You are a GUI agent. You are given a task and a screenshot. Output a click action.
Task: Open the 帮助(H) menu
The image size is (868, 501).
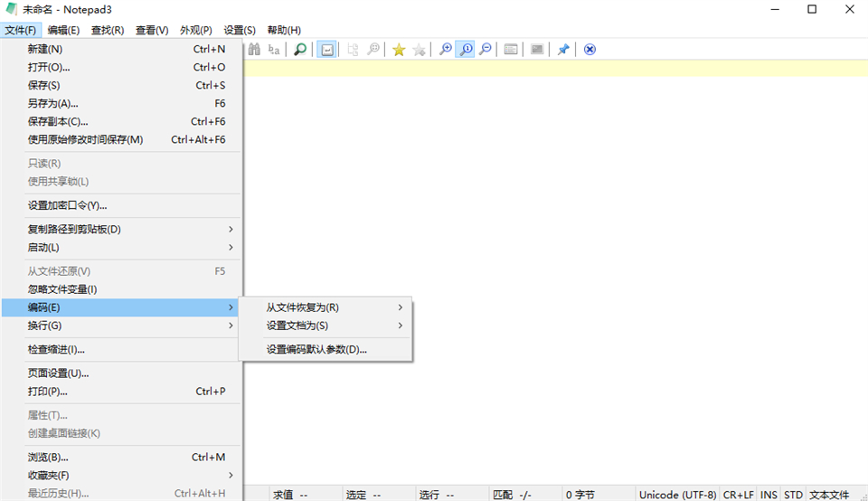(284, 30)
